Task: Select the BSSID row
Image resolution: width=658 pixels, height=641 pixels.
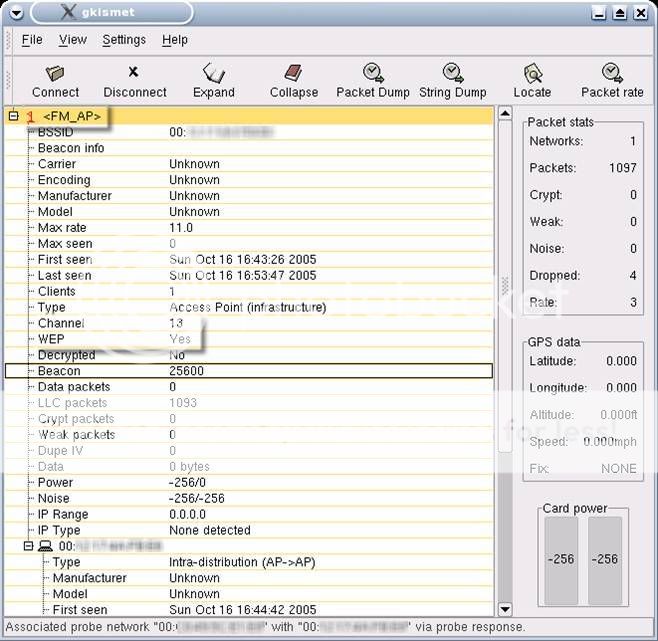Action: pos(249,132)
